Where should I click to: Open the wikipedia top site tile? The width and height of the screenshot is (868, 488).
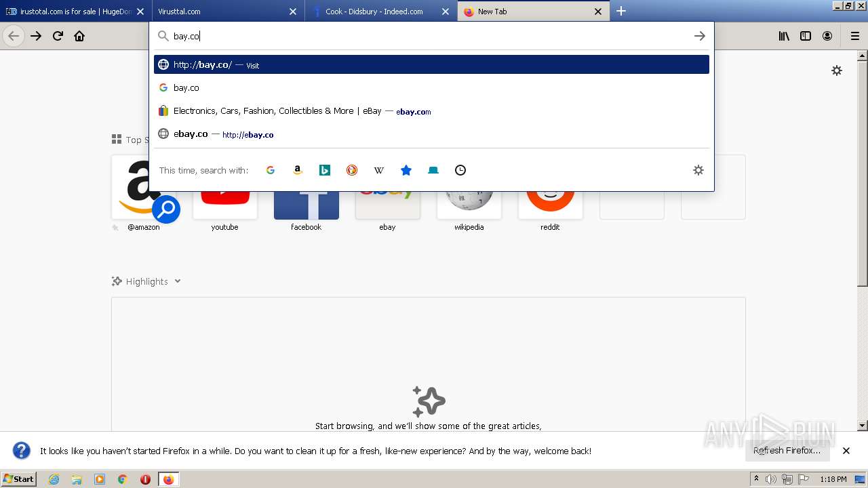point(469,194)
